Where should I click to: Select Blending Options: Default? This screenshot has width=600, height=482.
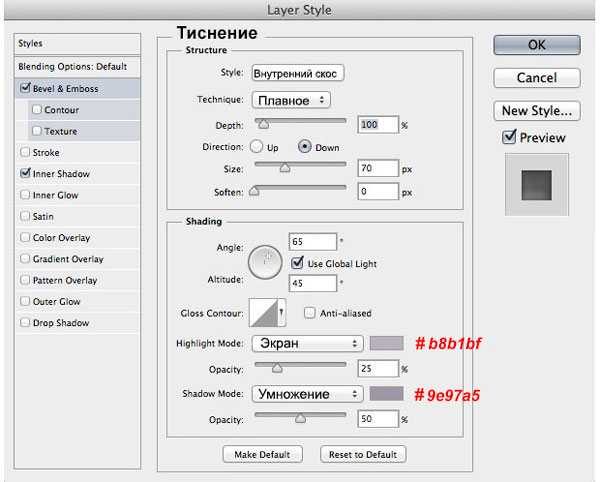click(x=77, y=67)
